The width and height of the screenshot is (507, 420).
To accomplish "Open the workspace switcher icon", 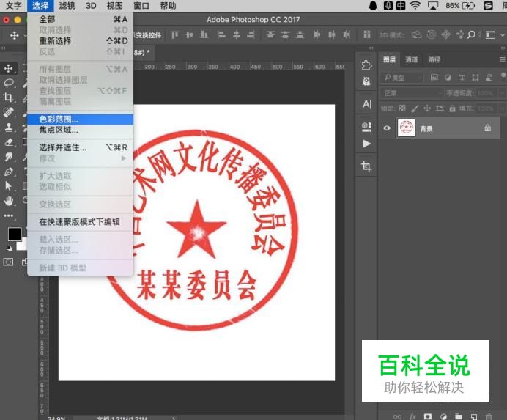I will coord(490,35).
